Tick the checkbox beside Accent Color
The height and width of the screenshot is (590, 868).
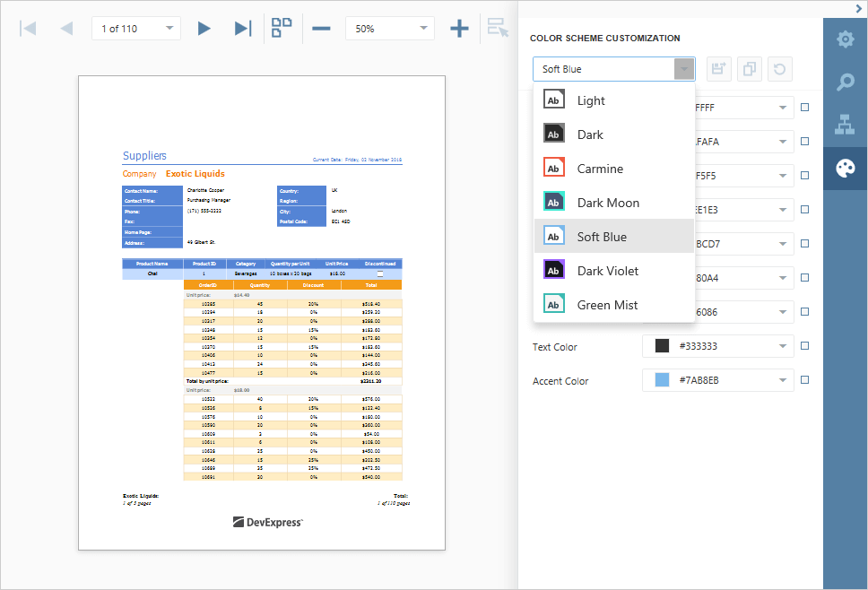(804, 380)
